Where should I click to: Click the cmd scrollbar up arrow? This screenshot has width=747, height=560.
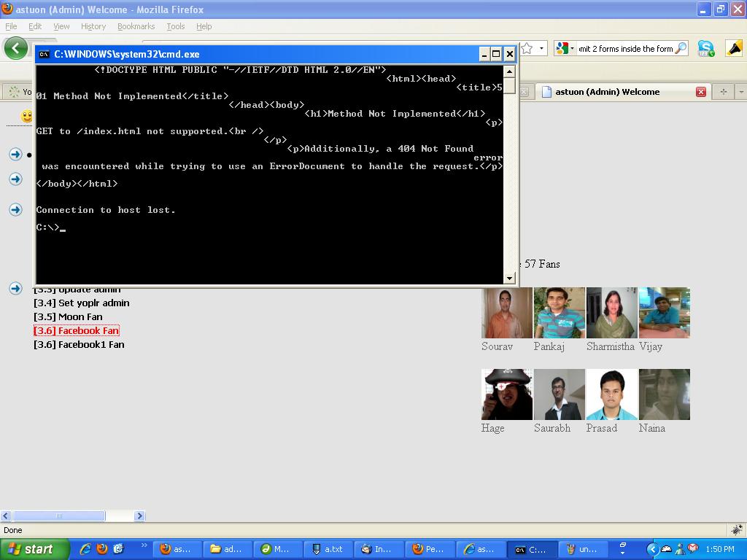click(x=509, y=71)
